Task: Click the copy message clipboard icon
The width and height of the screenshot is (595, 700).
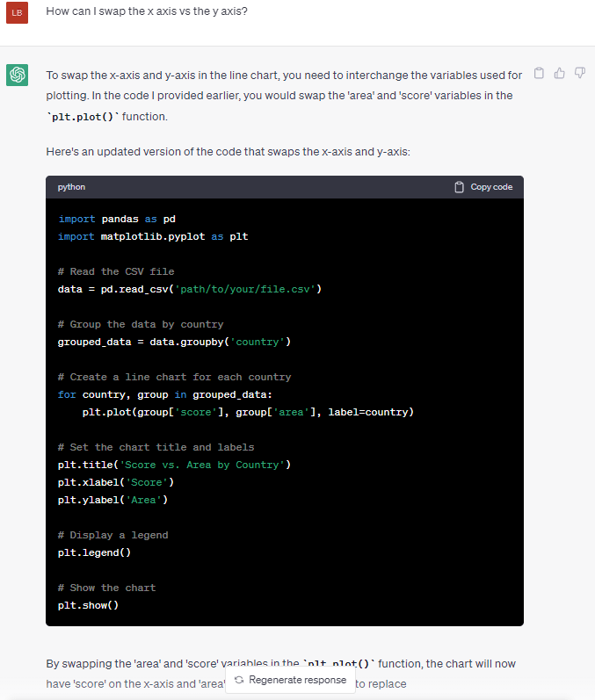Action: coord(540,74)
